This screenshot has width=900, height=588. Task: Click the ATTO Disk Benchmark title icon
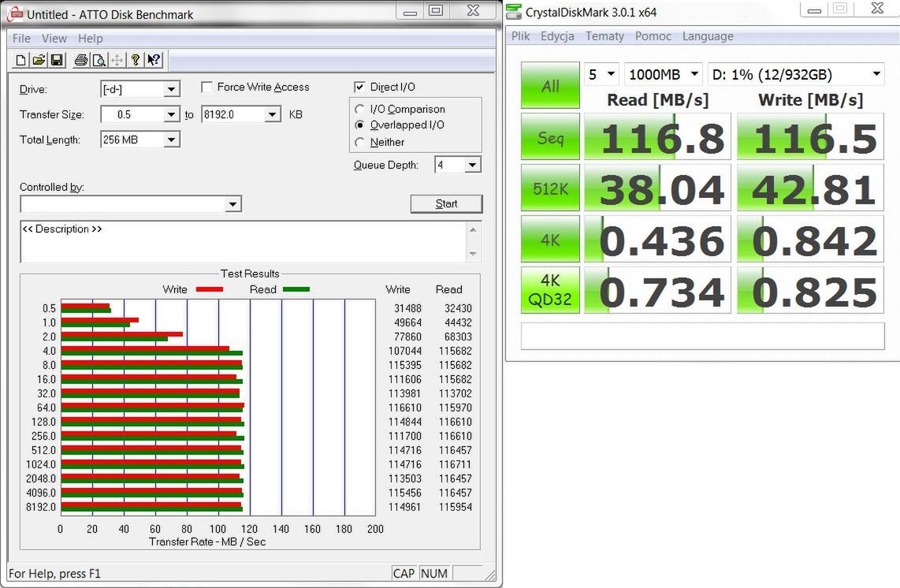tap(15, 13)
